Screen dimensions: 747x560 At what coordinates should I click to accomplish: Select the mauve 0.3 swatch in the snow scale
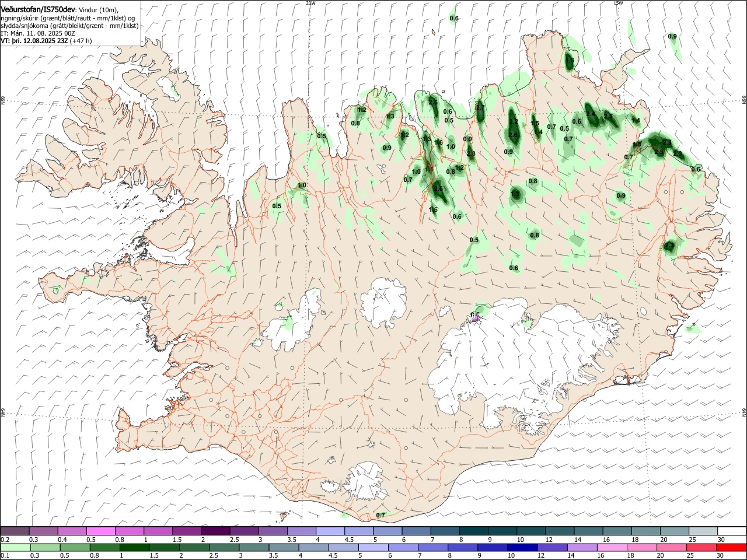pyautogui.click(x=43, y=531)
